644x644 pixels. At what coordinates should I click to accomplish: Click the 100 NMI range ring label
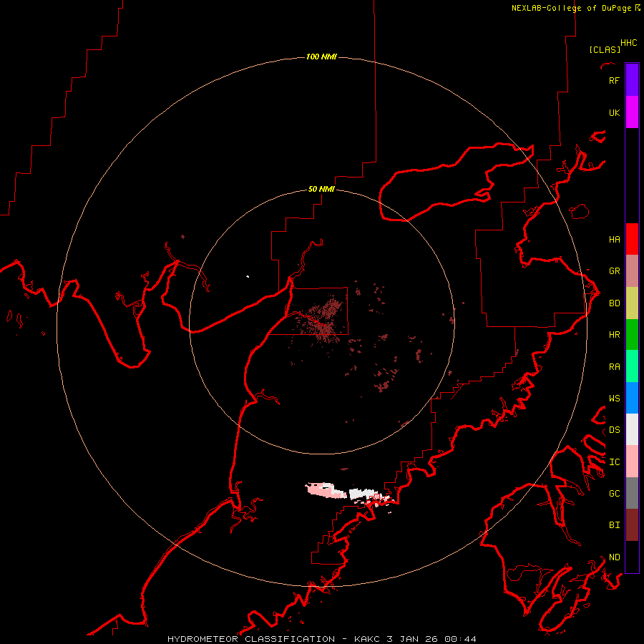[321, 57]
